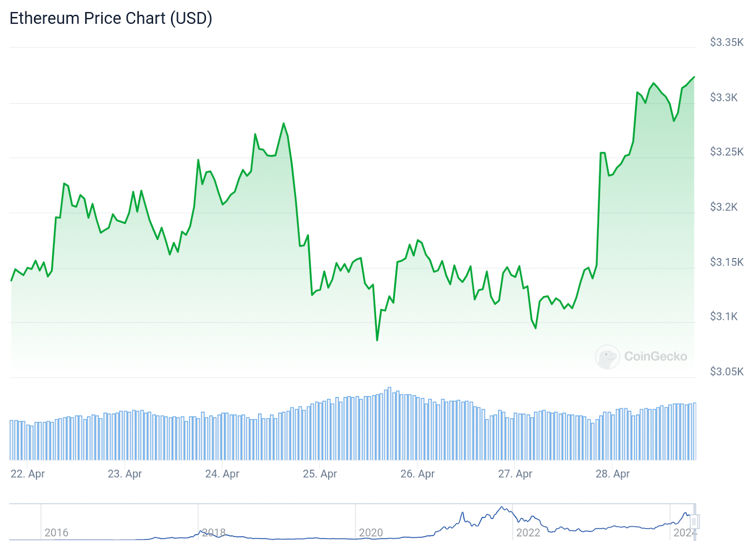The width and height of the screenshot is (756, 552).
Task: Click the 2018 label in the navigator
Action: (x=214, y=533)
